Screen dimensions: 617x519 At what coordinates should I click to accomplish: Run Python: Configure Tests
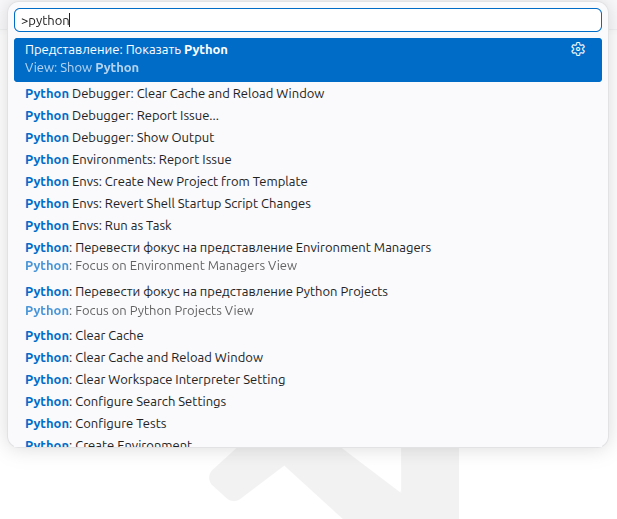[x=308, y=424]
